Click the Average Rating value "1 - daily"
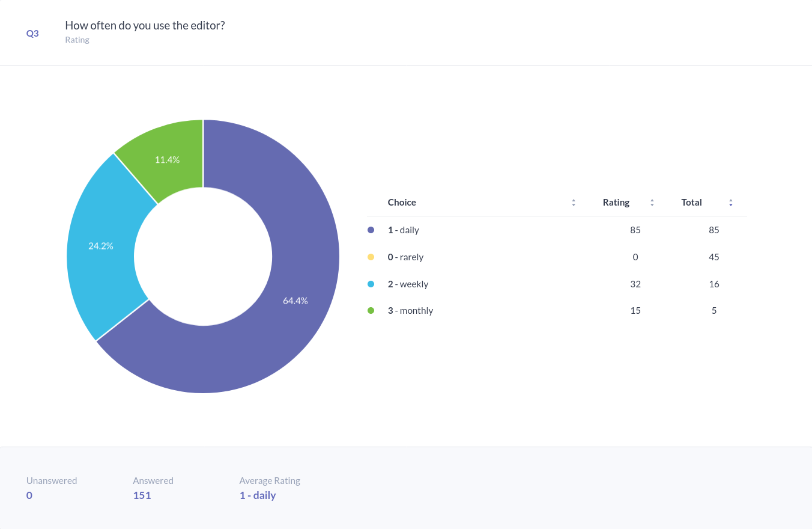812x529 pixels. [x=258, y=495]
